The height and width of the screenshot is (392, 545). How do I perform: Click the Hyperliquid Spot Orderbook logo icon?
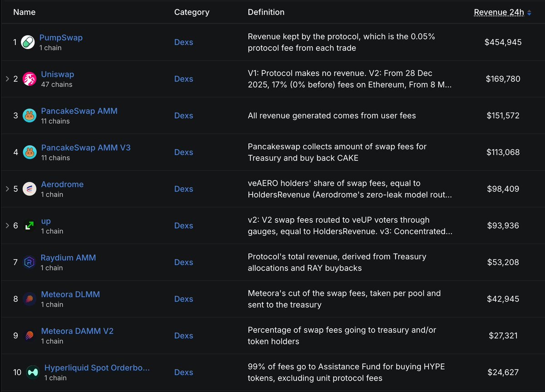33,372
